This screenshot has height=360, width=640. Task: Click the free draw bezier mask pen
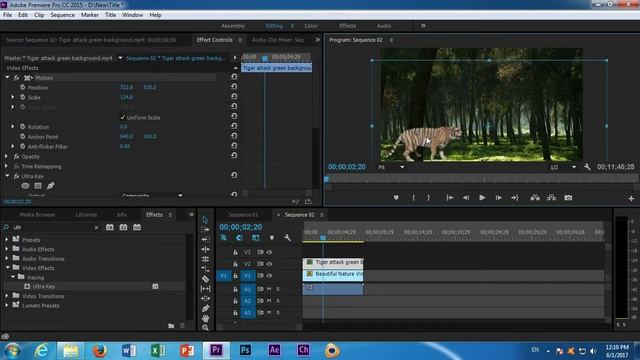[x=51, y=186]
